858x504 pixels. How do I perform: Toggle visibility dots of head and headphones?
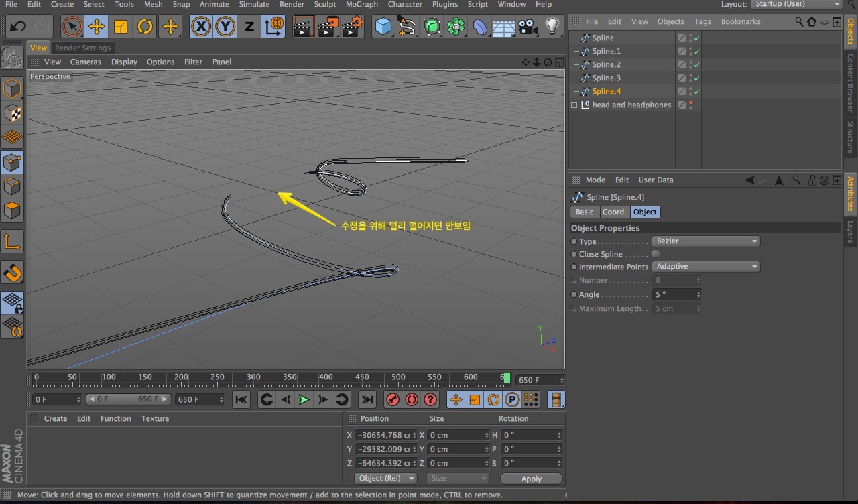pyautogui.click(x=690, y=105)
